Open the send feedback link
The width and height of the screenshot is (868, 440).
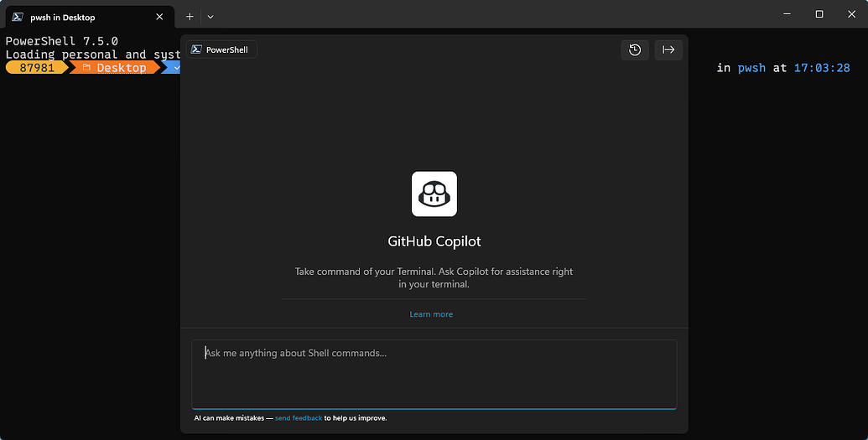click(x=299, y=418)
